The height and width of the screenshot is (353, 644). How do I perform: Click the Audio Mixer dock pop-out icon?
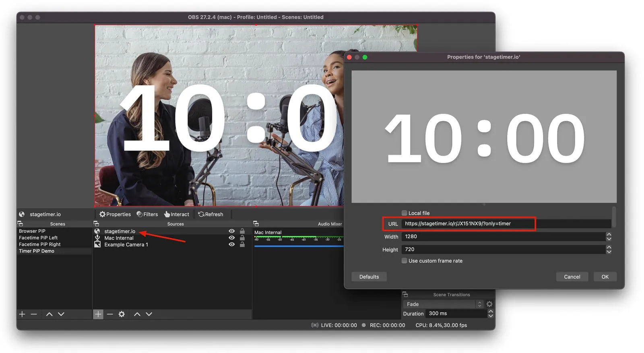[256, 224]
